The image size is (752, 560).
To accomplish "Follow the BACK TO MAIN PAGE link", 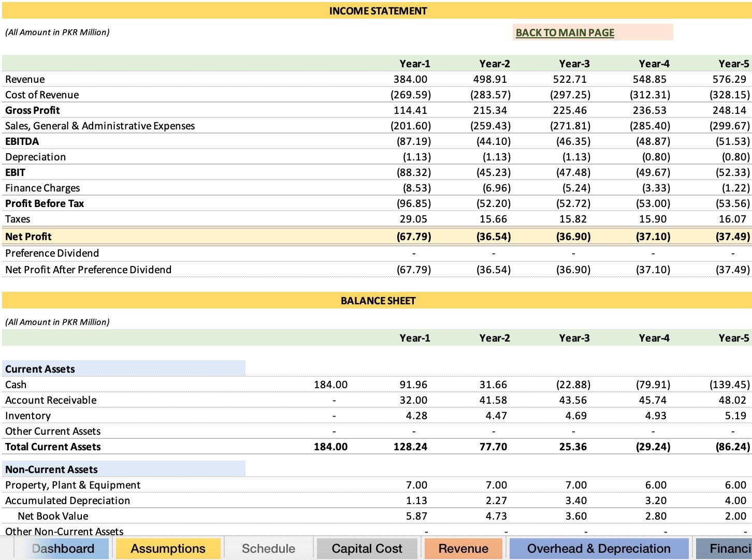I will [565, 33].
